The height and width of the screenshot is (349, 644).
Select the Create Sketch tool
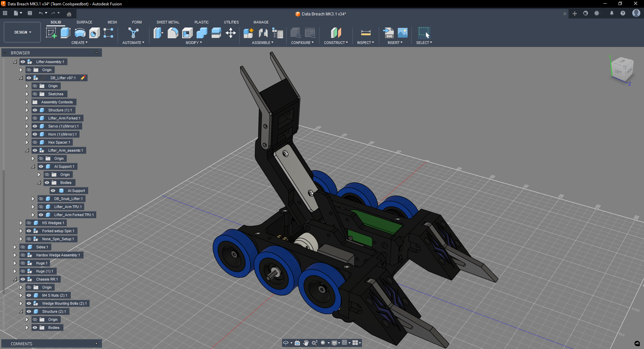point(51,33)
